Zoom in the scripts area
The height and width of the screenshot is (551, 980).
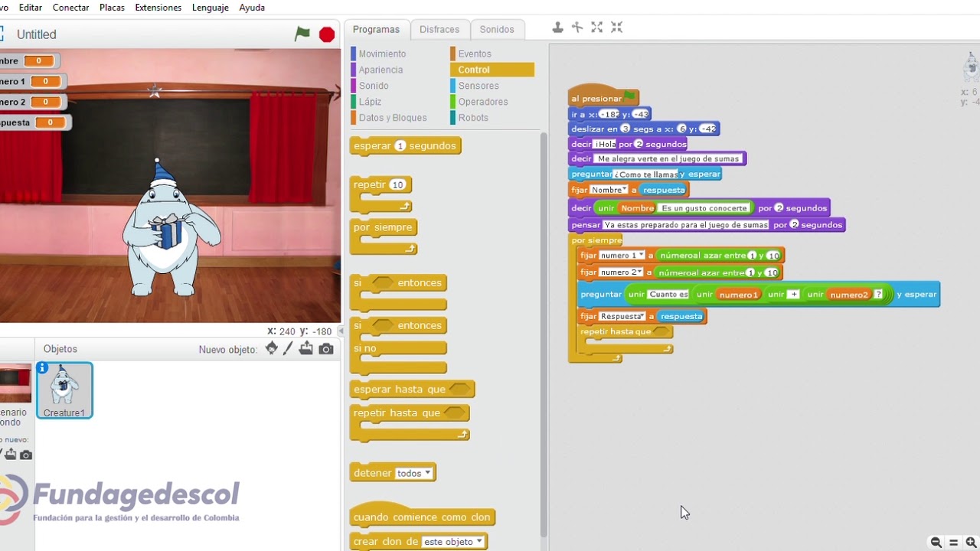pos(972,542)
